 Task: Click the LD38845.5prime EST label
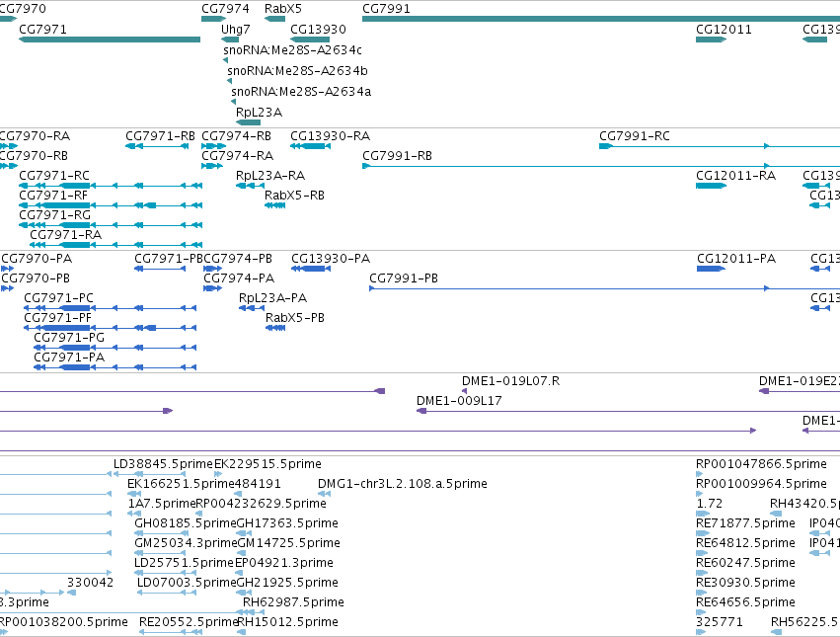click(x=164, y=464)
